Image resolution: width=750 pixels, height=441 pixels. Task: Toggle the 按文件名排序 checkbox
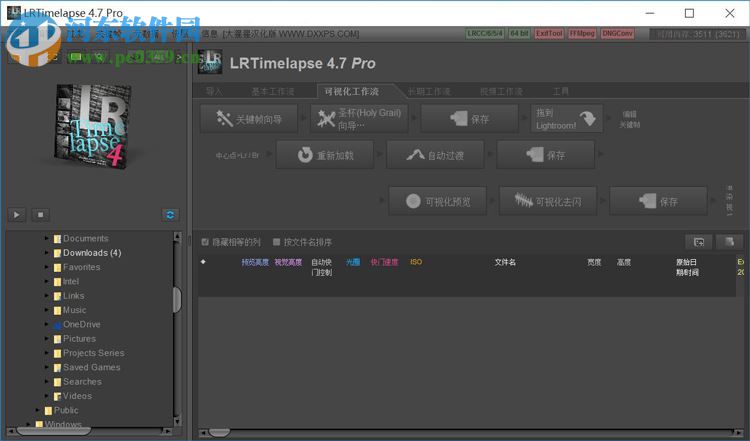pos(276,242)
